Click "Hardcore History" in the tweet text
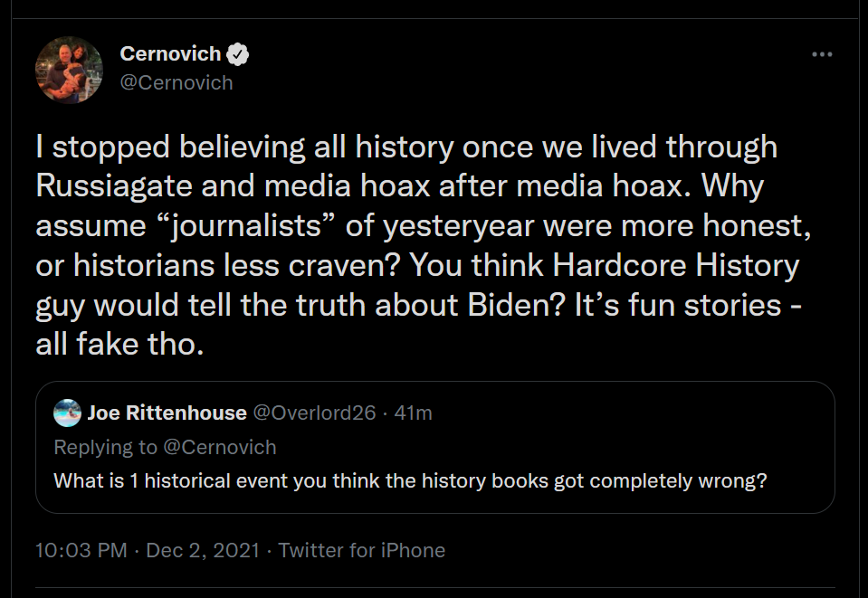Image resolution: width=868 pixels, height=598 pixels. [x=675, y=266]
